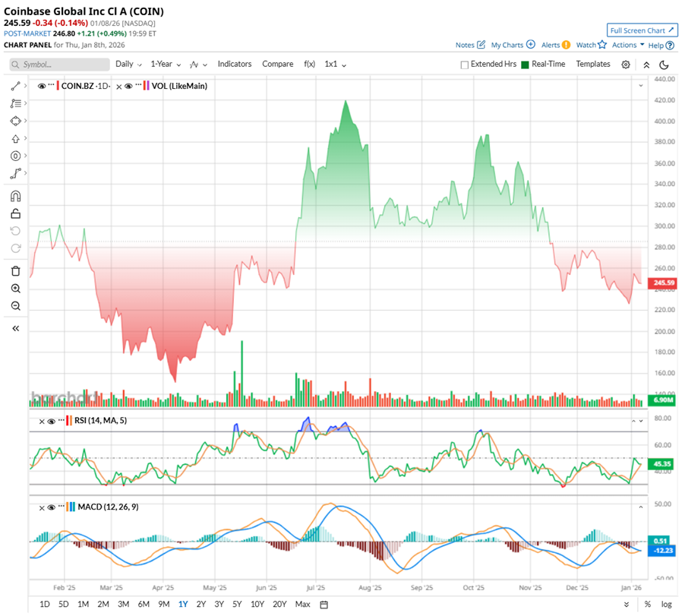The width and height of the screenshot is (685, 616).
Task: Open the 1x1 grid layout dropdown
Action: (335, 65)
